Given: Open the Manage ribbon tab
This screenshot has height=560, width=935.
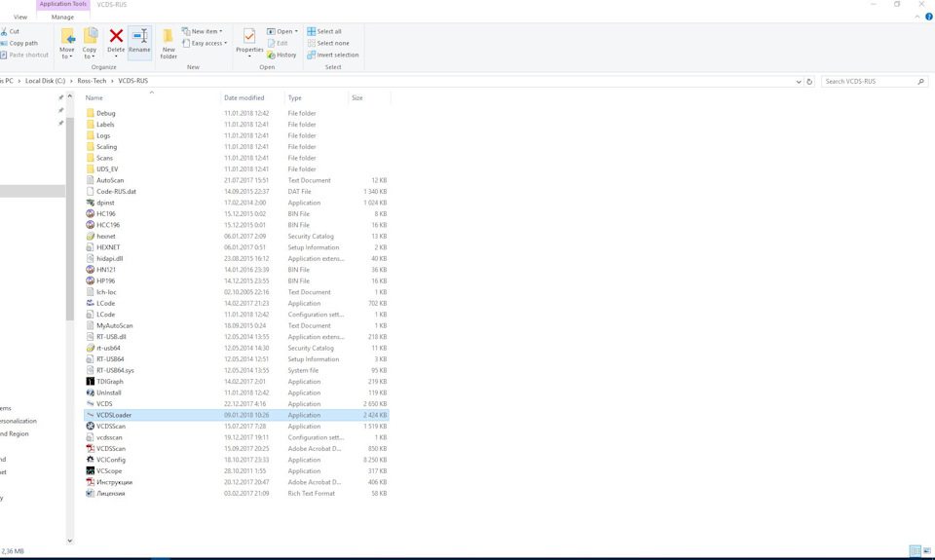Looking at the screenshot, I should [x=62, y=17].
